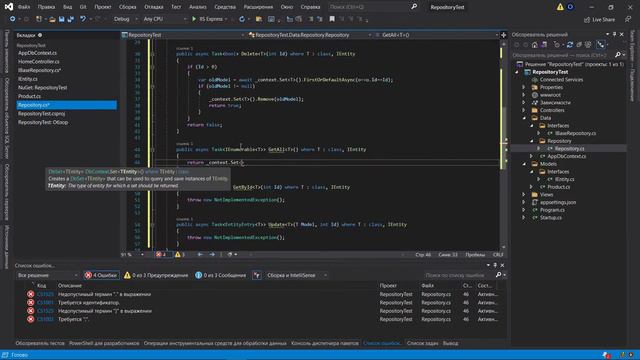Click the Solution Explorer search field
Screen dimensions: 640x360
[x=562, y=55]
